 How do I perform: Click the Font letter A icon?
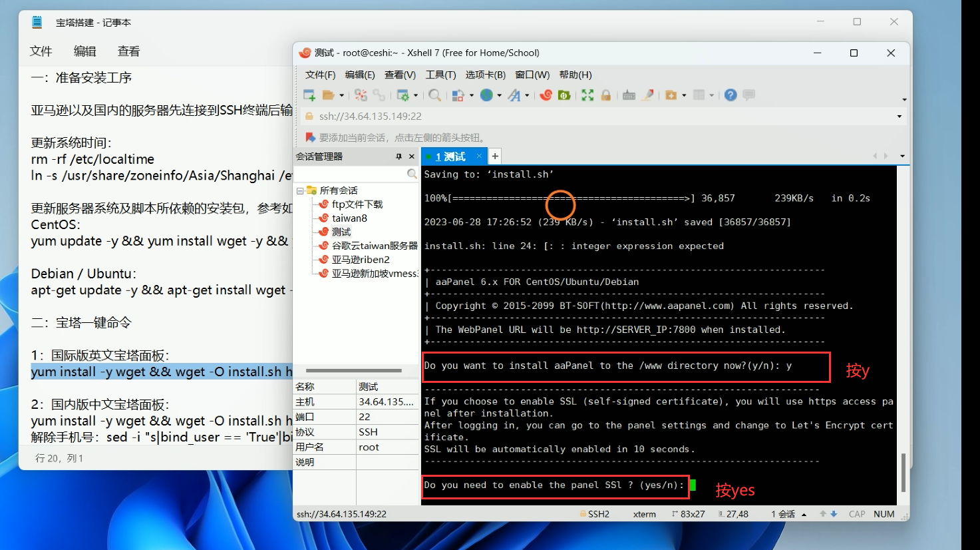[x=514, y=95]
